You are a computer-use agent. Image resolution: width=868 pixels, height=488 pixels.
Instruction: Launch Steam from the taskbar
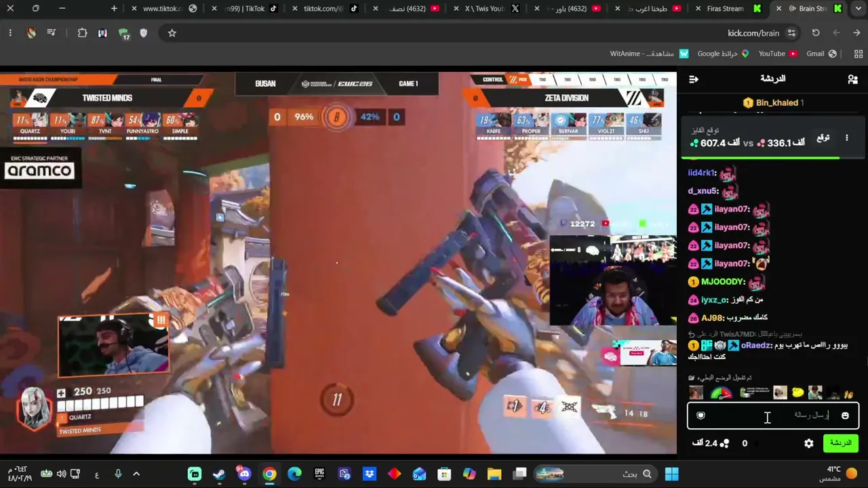[219, 474]
